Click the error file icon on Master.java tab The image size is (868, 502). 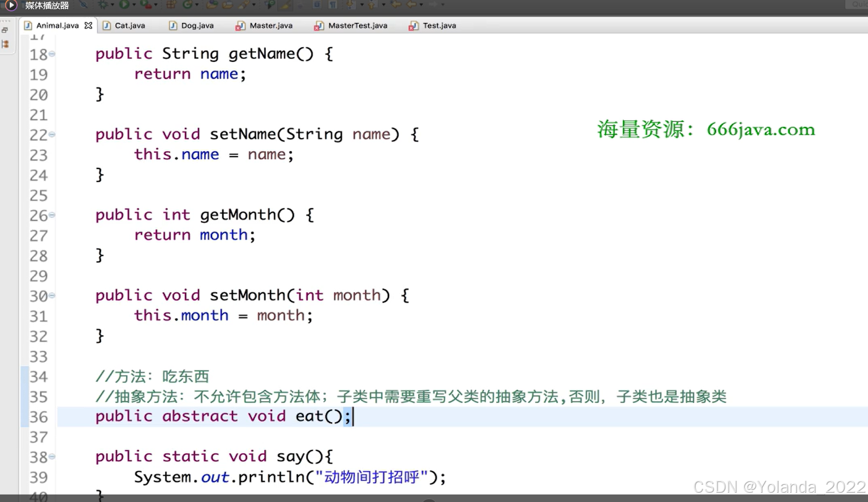241,26
